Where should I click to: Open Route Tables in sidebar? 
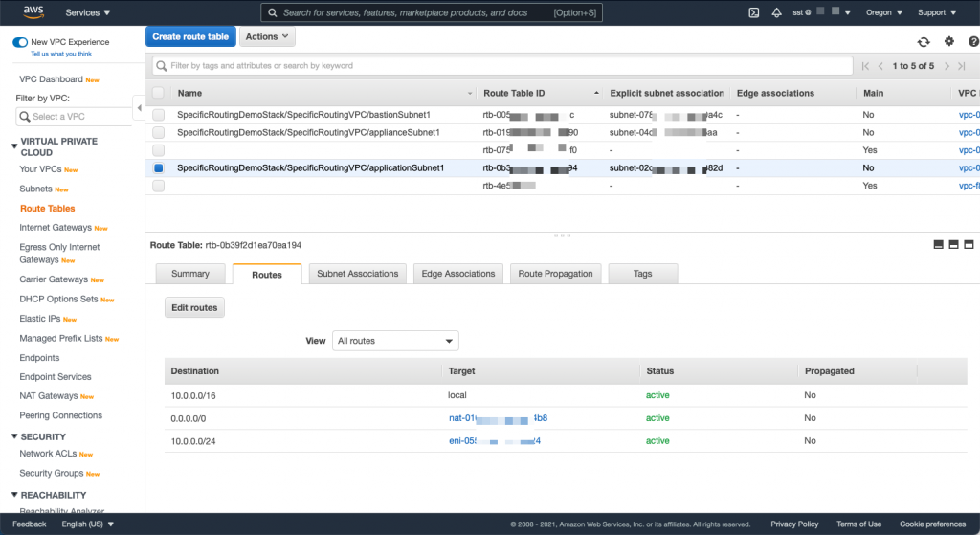pyautogui.click(x=48, y=208)
